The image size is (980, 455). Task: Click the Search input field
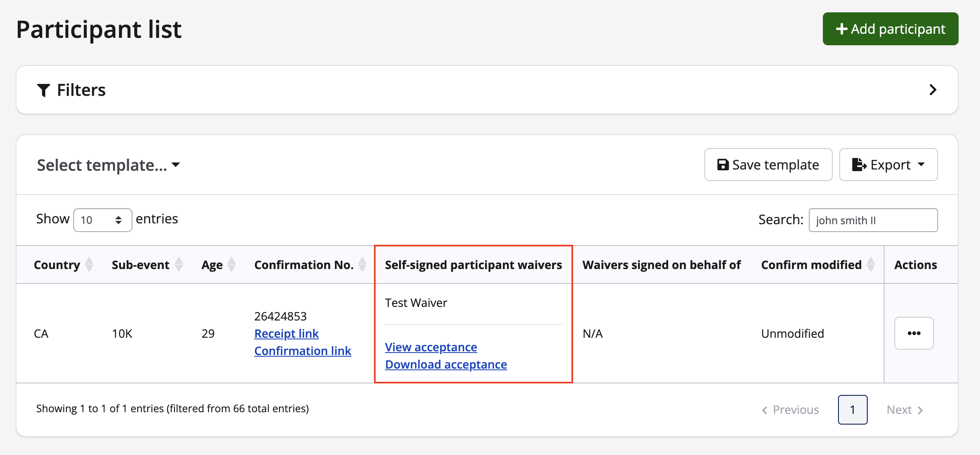click(873, 220)
